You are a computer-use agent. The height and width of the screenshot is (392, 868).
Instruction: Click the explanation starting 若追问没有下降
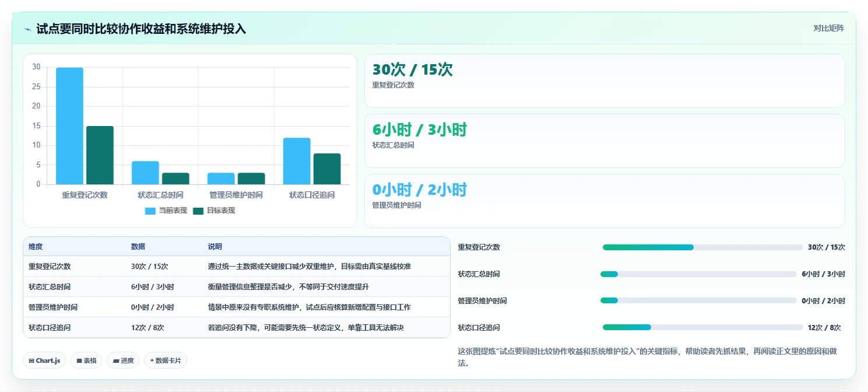306,328
